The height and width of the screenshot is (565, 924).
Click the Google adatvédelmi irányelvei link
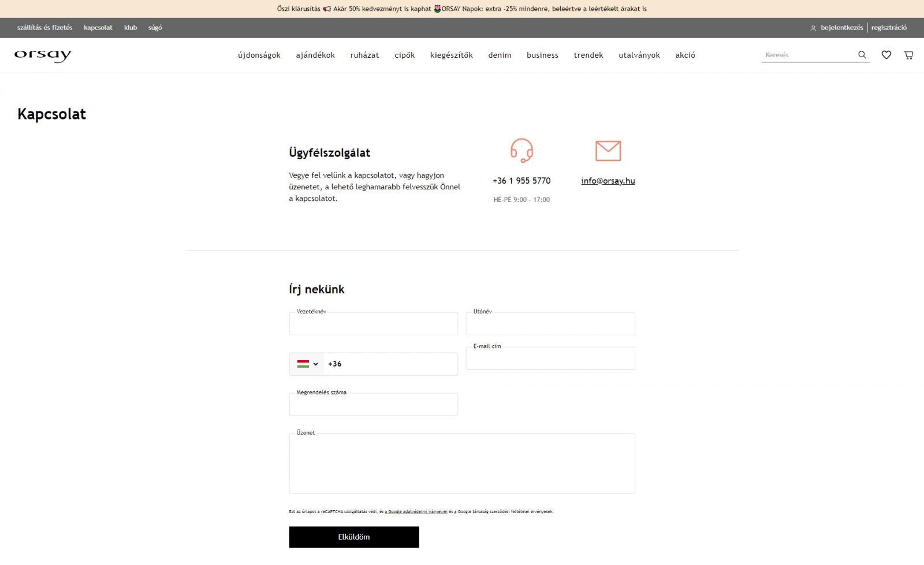coord(416,511)
